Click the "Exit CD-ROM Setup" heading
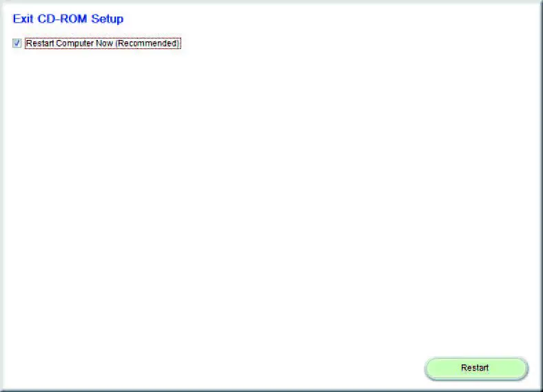 click(68, 19)
